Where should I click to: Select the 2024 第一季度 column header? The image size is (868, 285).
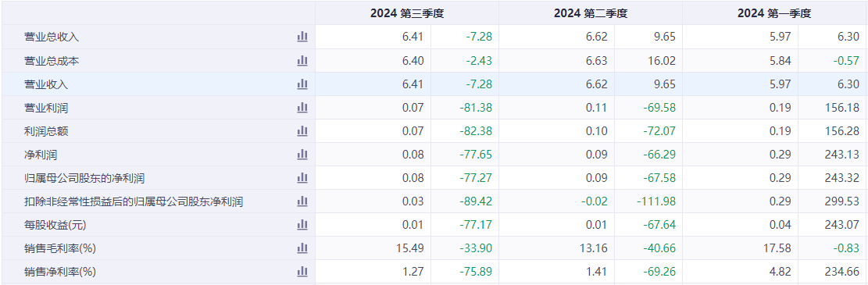click(x=774, y=13)
